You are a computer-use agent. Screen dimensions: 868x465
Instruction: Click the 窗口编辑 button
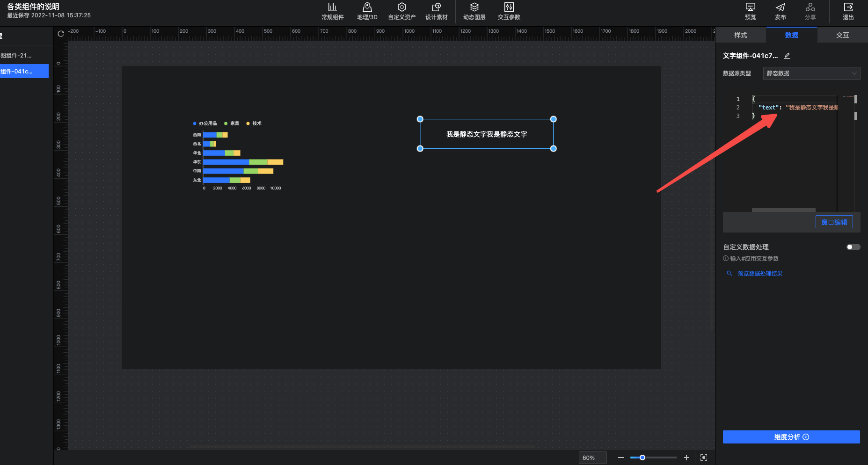[834, 222]
